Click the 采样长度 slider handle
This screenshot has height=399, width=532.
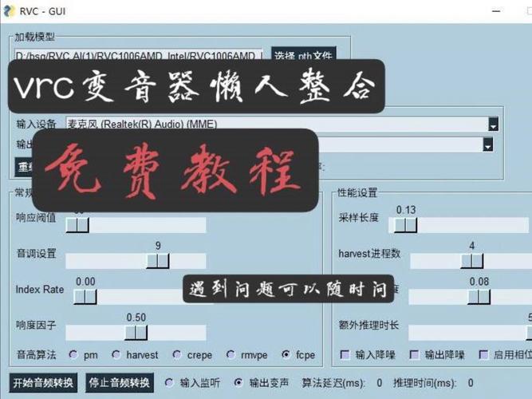tap(406, 225)
